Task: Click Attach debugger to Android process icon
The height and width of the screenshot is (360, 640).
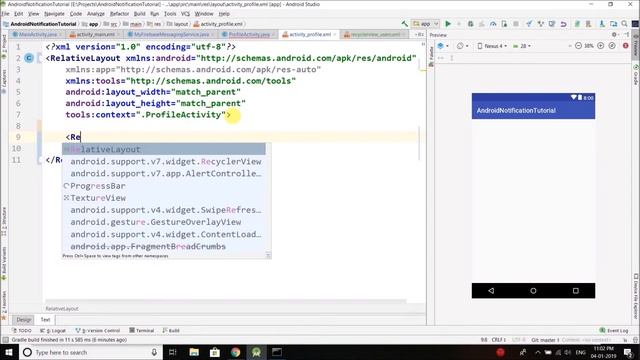Action: tap(504, 24)
